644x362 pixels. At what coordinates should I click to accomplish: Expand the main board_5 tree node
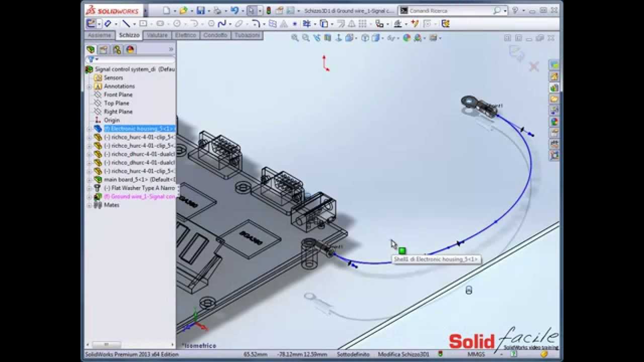coord(90,179)
